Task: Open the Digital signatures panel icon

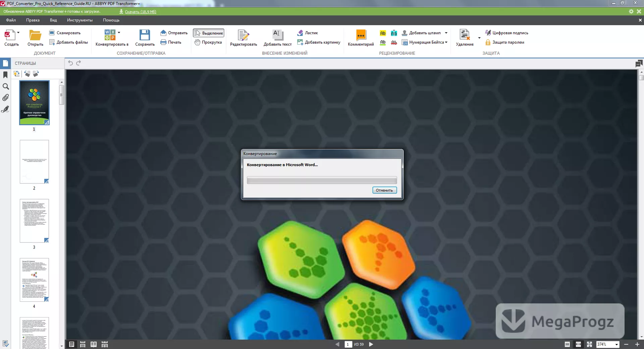Action: coord(5,109)
